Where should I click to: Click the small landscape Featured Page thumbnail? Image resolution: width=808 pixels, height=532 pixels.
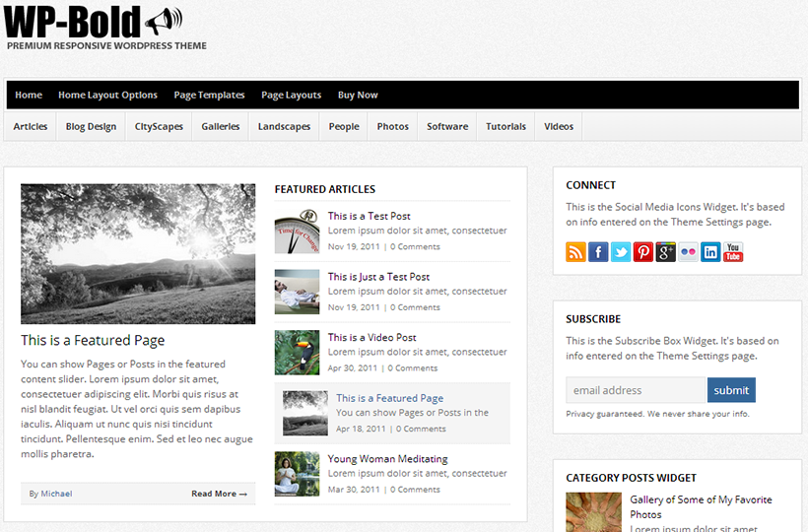(x=305, y=414)
